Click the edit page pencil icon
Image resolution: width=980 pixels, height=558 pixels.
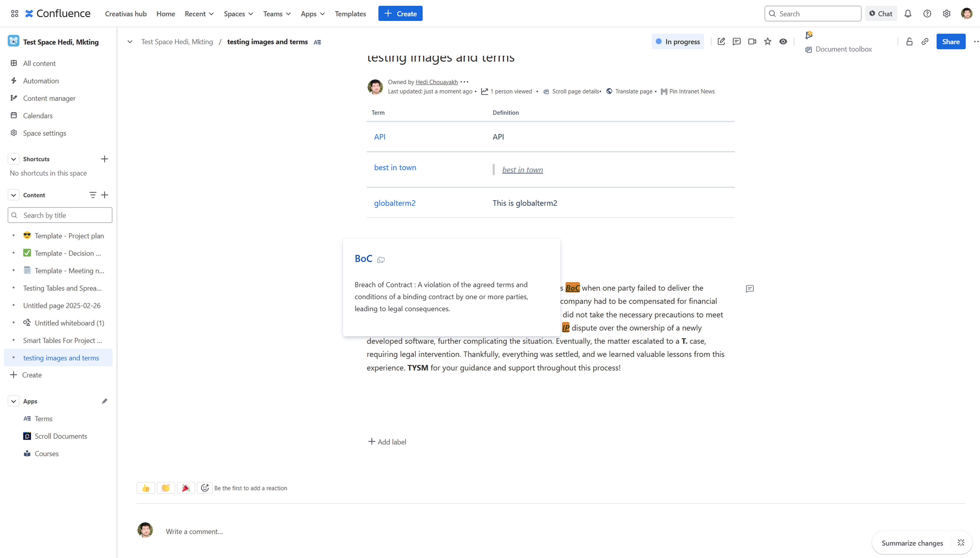(721, 41)
